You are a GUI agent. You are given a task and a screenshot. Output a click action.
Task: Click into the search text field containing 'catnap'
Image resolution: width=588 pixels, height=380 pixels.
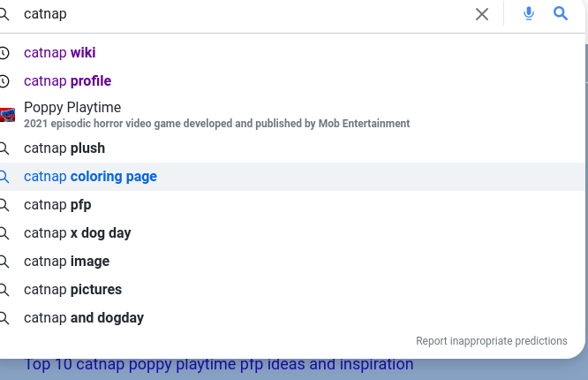pyautogui.click(x=247, y=14)
